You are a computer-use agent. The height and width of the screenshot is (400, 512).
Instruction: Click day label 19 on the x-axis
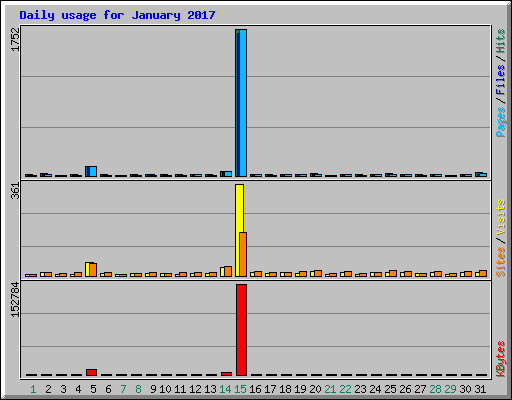click(300, 389)
